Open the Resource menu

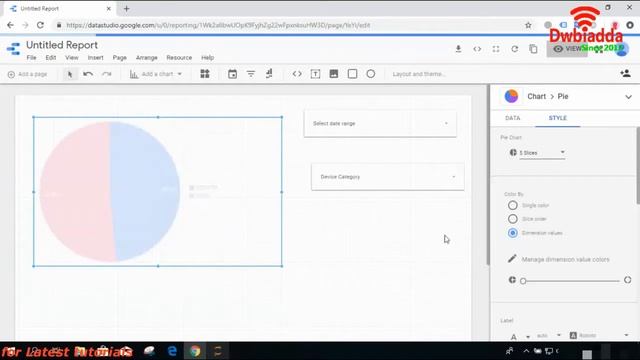point(179,58)
